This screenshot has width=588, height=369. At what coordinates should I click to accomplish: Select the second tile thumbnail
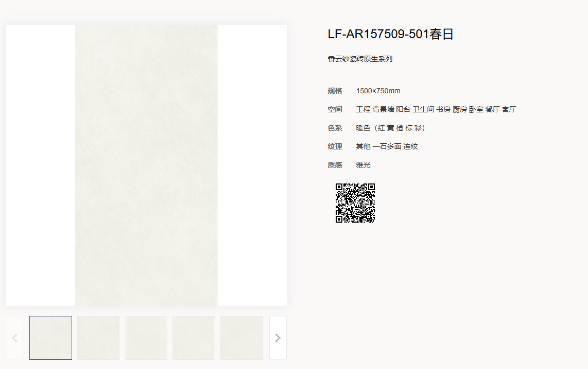pyautogui.click(x=98, y=338)
